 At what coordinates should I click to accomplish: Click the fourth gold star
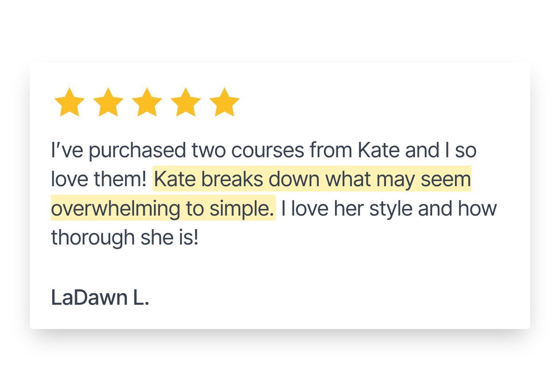(x=186, y=102)
